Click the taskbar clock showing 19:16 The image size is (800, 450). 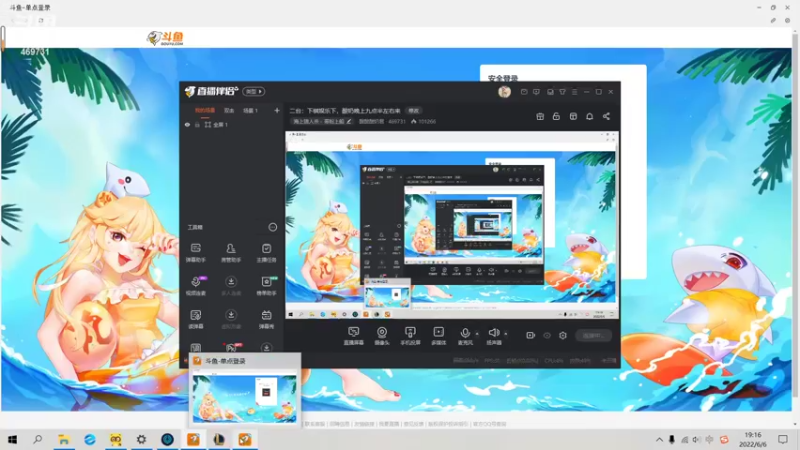[x=753, y=439]
